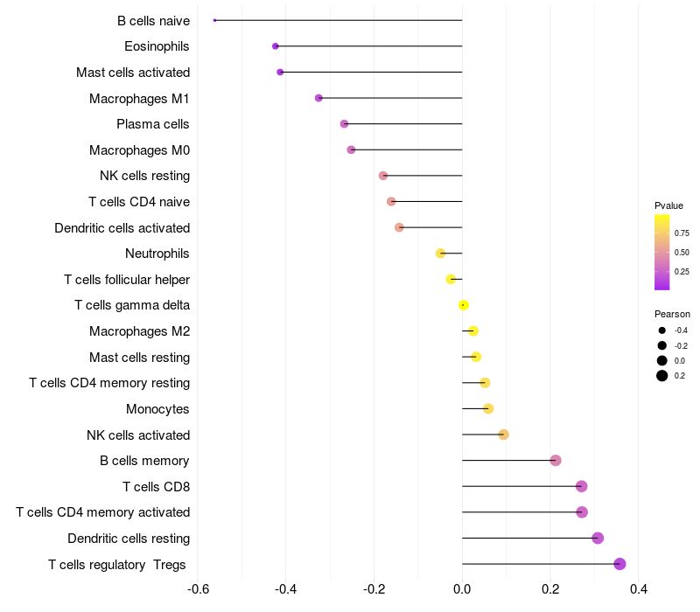Click the Pvalue gradient color bar
The width and height of the screenshot is (700, 612).
[661, 253]
